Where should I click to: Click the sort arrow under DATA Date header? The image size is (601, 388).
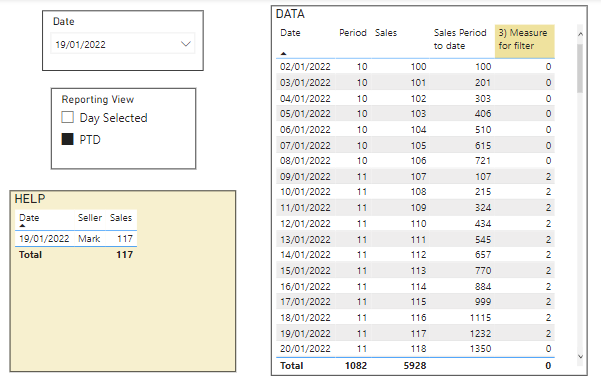(x=284, y=53)
